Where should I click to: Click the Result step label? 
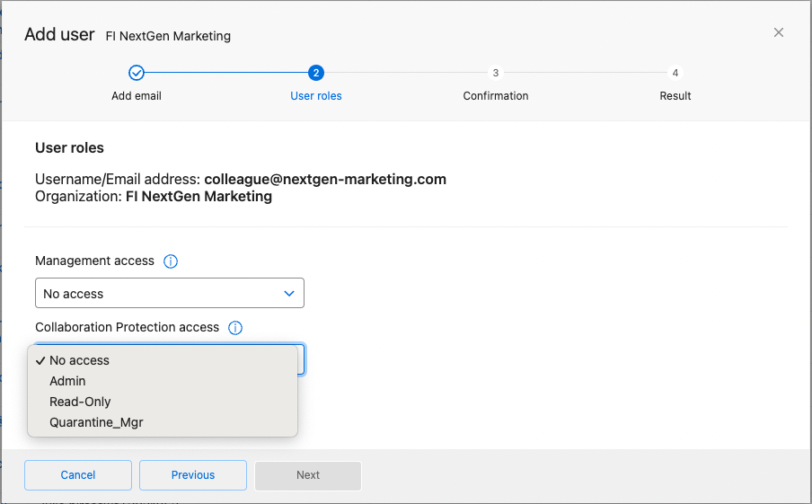point(675,96)
